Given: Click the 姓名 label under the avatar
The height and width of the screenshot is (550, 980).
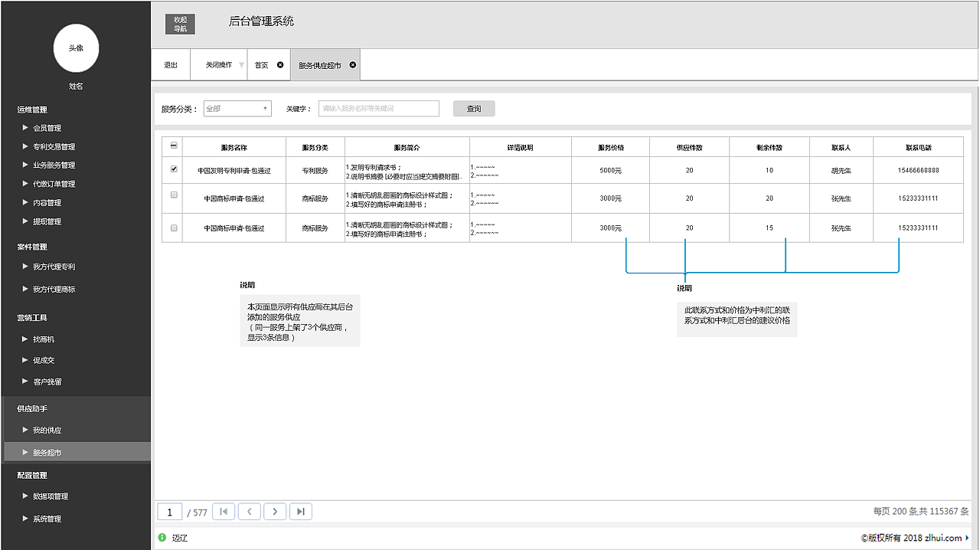Looking at the screenshot, I should (x=76, y=87).
